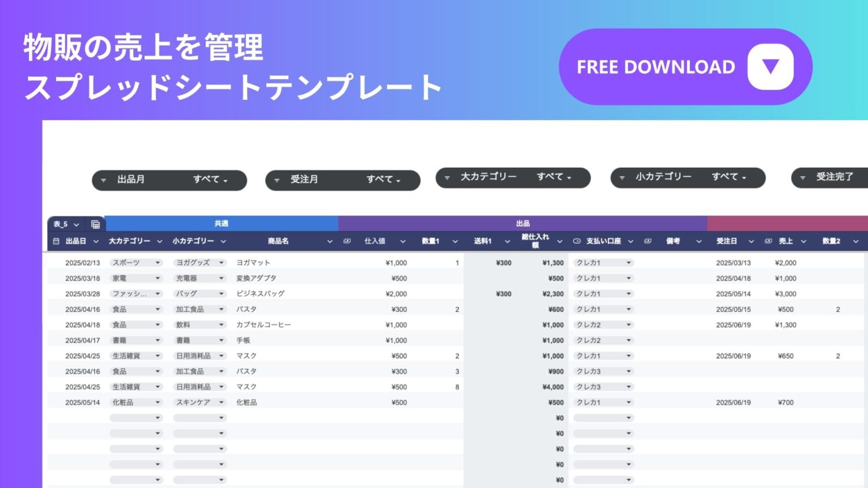Select the 共通 section header
The height and width of the screenshot is (488, 868).
(221, 223)
